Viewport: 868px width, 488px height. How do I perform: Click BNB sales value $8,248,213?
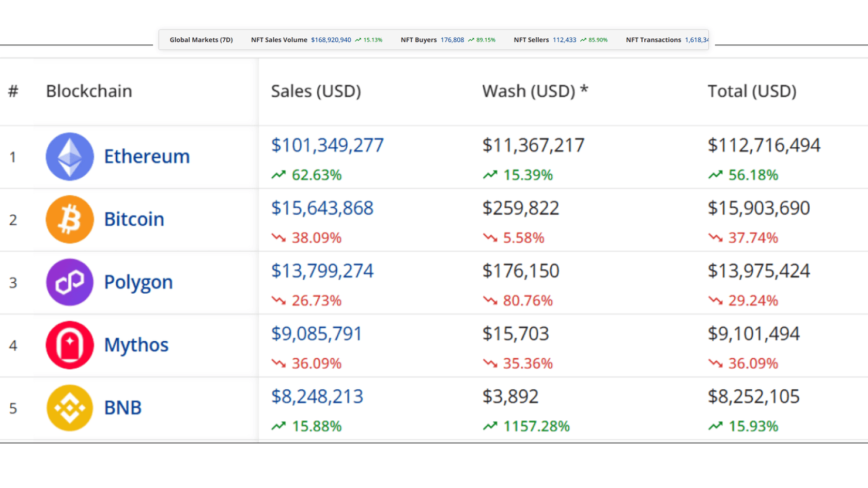click(x=317, y=396)
